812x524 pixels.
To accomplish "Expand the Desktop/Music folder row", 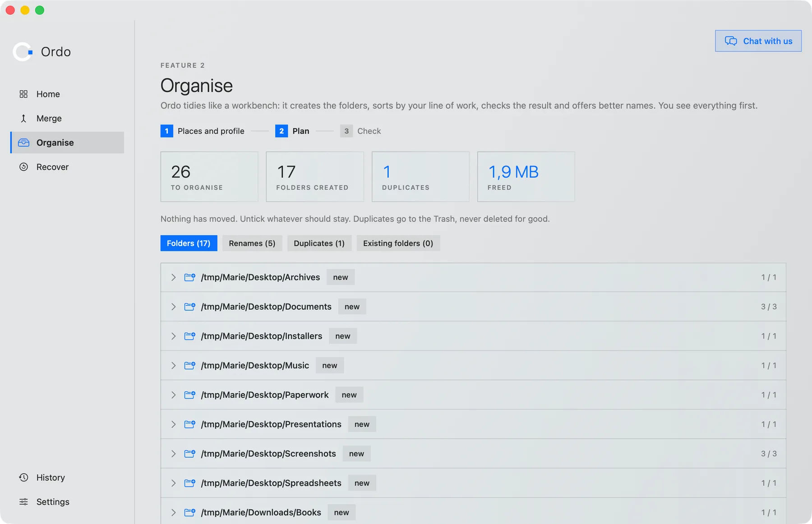I will (173, 365).
